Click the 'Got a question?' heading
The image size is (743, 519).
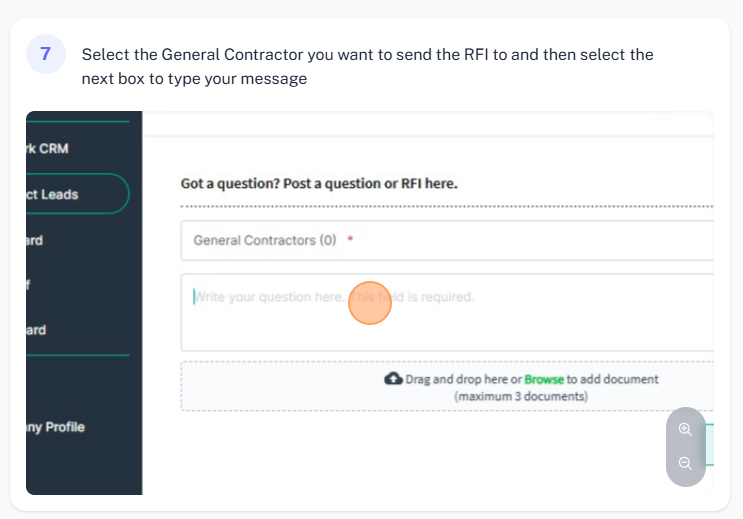[319, 183]
